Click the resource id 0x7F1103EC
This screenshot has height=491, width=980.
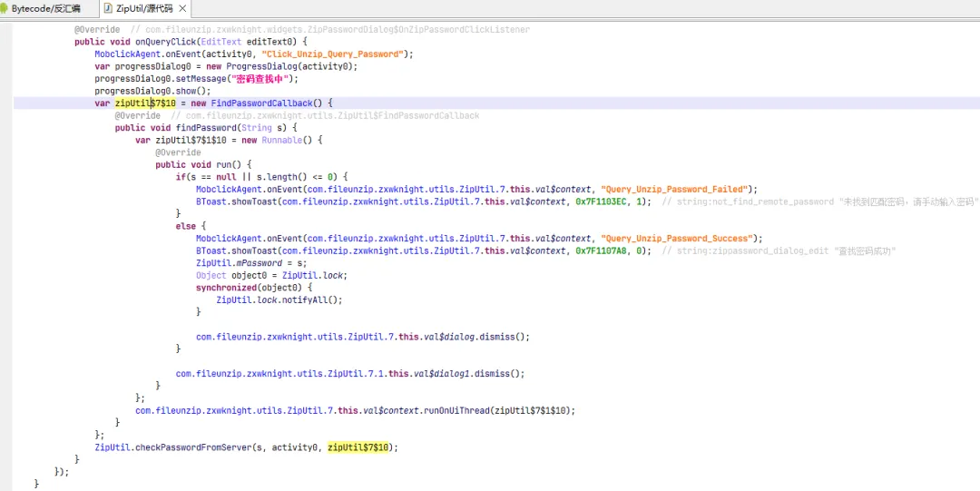pyautogui.click(x=600, y=201)
